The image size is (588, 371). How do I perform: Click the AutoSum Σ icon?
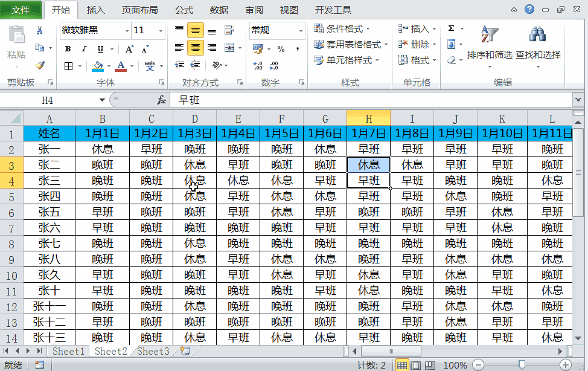pyautogui.click(x=452, y=28)
